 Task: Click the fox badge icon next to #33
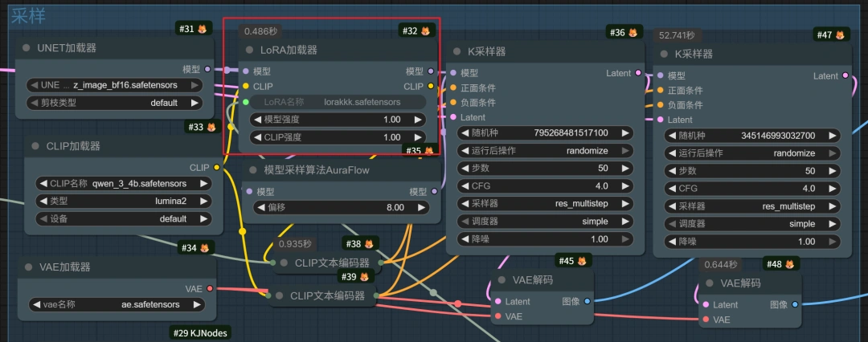coord(211,127)
